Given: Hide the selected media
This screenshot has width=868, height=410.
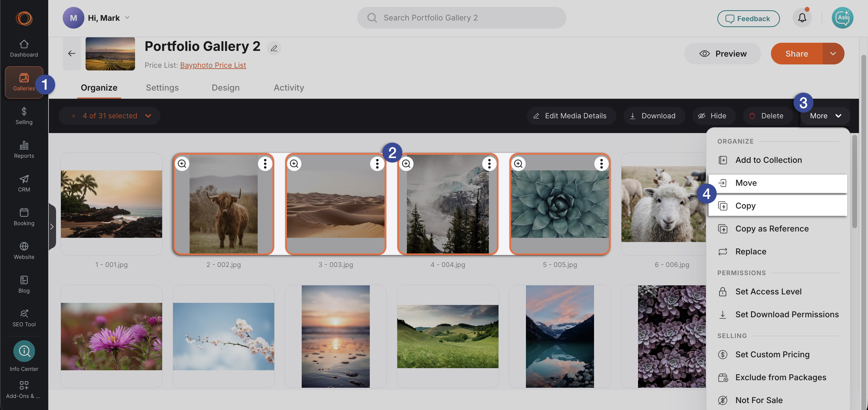Looking at the screenshot, I should point(714,116).
